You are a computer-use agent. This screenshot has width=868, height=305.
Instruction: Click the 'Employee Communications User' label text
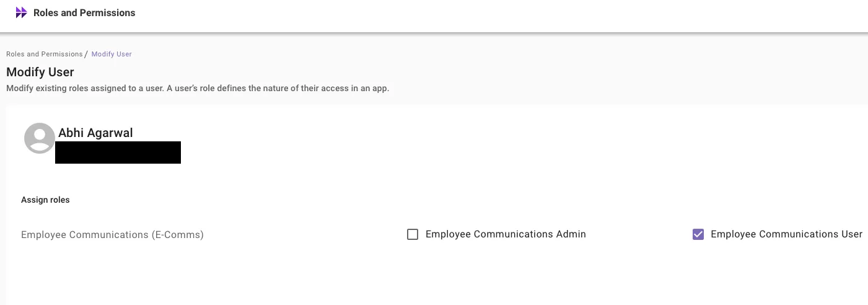pos(786,234)
